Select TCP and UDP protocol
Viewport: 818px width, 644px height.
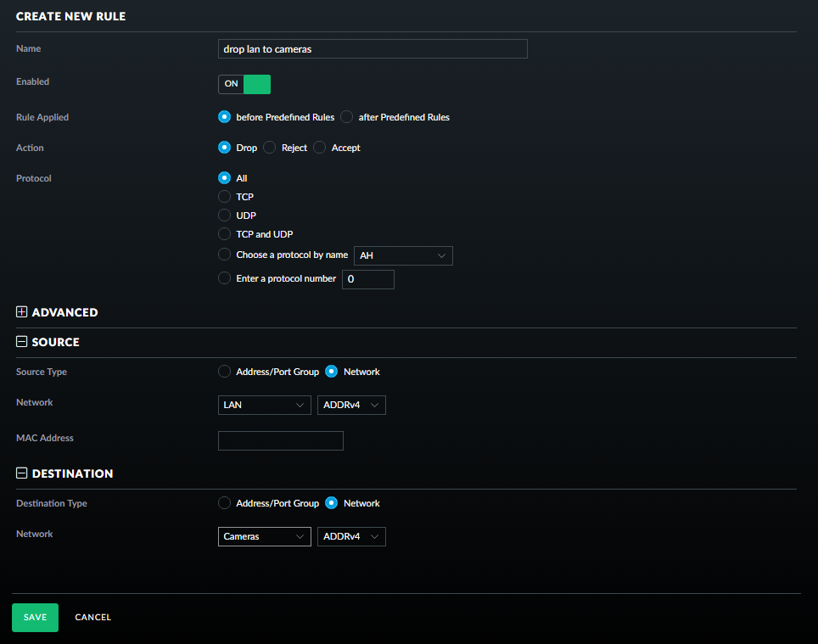[225, 234]
